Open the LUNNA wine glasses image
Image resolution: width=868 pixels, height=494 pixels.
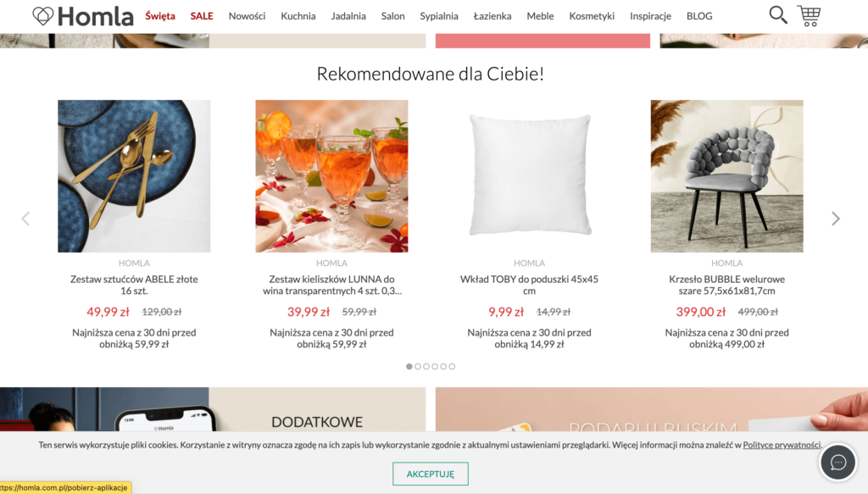(x=331, y=176)
